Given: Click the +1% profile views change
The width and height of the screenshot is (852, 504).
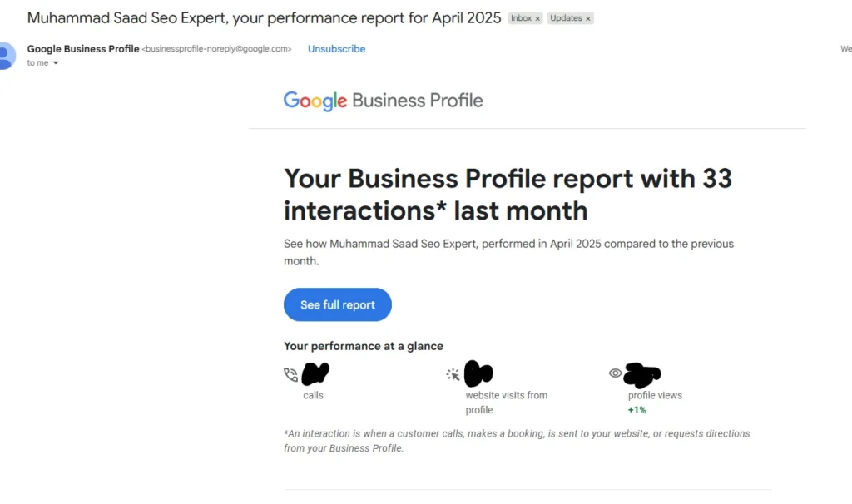Looking at the screenshot, I should click(637, 410).
